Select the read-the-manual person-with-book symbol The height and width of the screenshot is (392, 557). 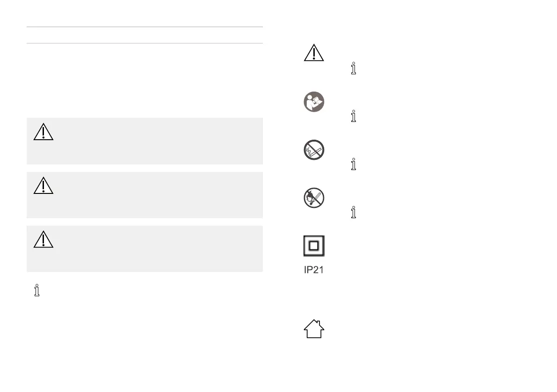coord(314,102)
